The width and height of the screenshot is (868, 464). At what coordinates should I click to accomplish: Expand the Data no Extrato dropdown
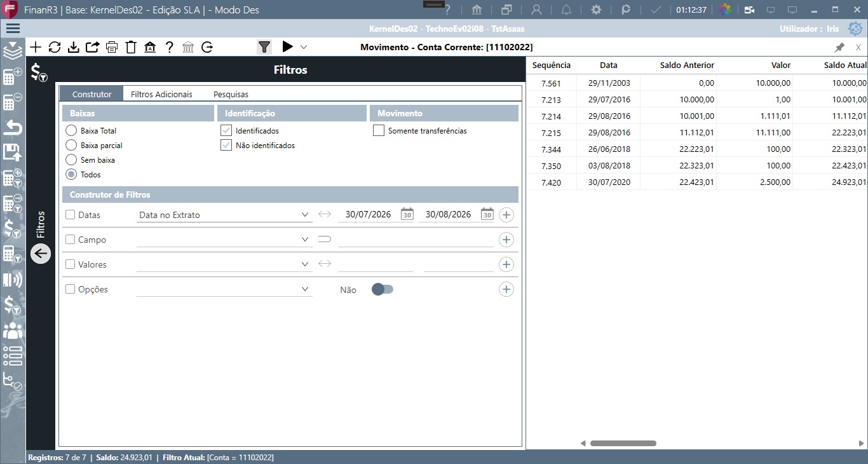click(224, 215)
